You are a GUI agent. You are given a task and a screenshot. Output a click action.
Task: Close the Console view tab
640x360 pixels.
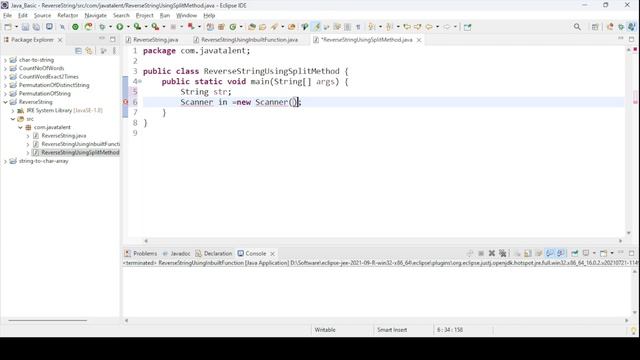(272, 253)
